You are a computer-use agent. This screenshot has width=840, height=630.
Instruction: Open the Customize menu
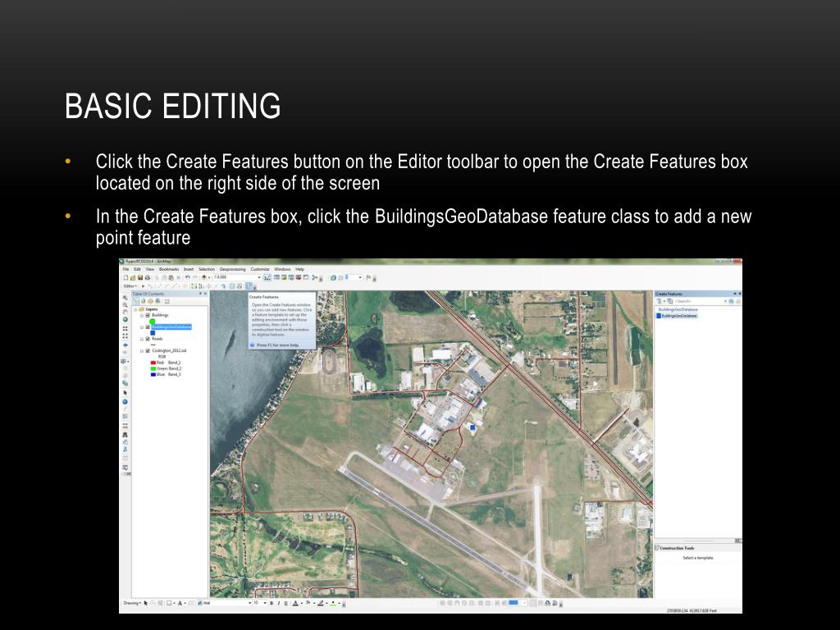tap(260, 269)
